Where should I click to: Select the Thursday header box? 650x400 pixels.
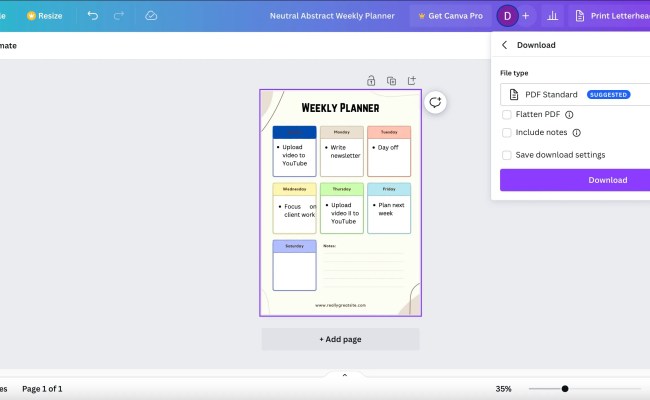342,189
